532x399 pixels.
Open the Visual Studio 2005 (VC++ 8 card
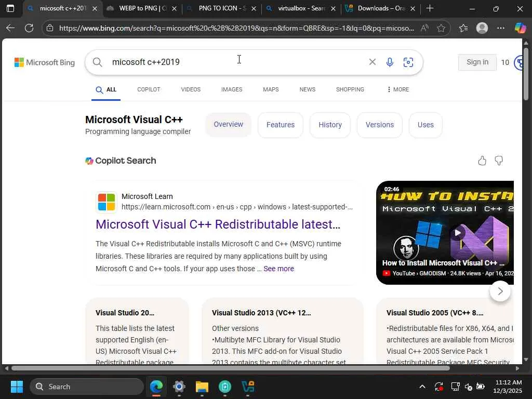pos(445,331)
